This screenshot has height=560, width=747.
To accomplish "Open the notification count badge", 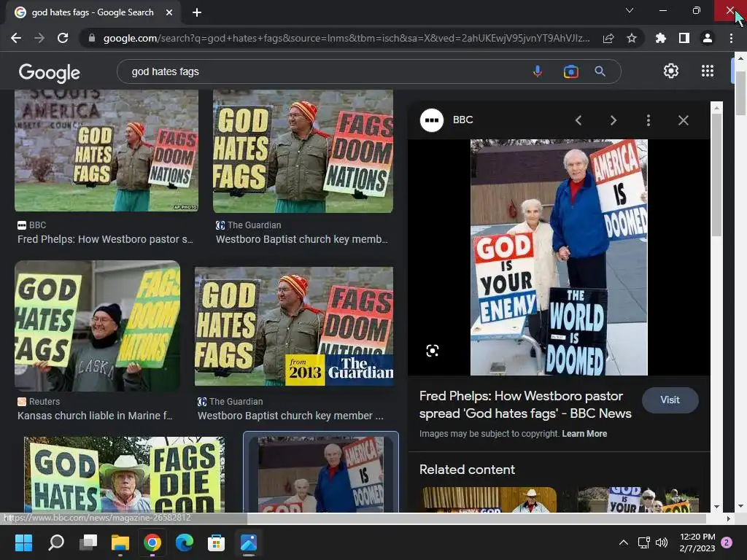I will coord(727,542).
